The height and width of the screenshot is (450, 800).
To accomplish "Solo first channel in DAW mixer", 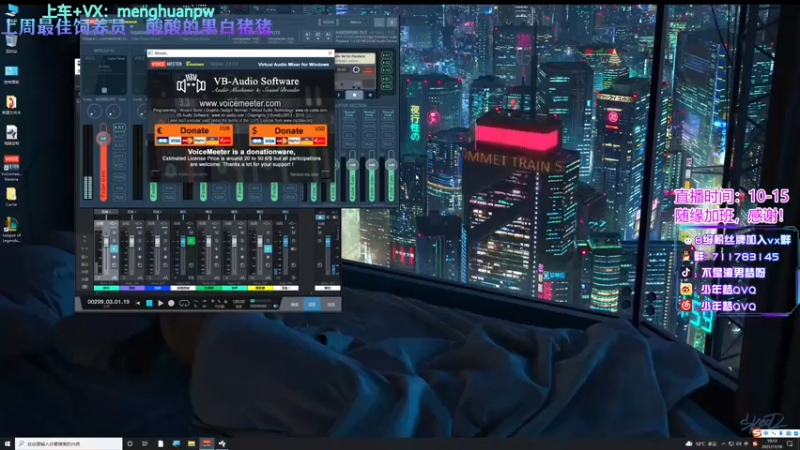I will (114, 240).
